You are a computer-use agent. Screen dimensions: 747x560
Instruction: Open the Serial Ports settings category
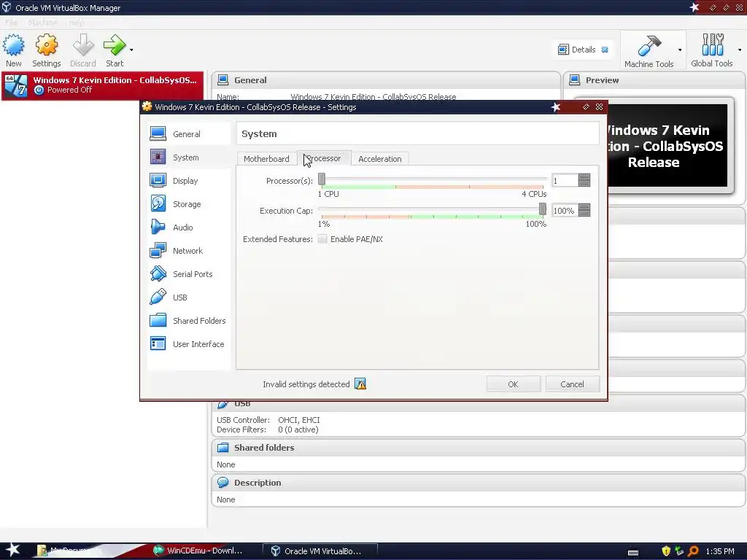click(x=189, y=274)
